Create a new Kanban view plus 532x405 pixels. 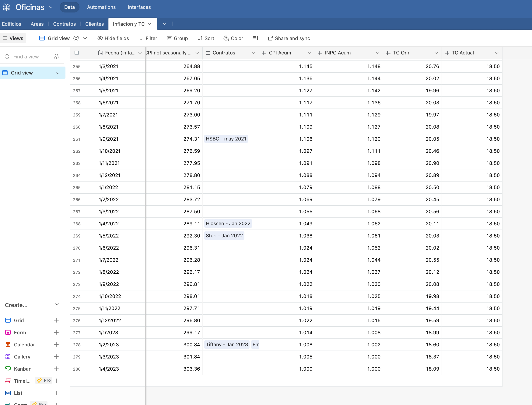[x=56, y=369]
